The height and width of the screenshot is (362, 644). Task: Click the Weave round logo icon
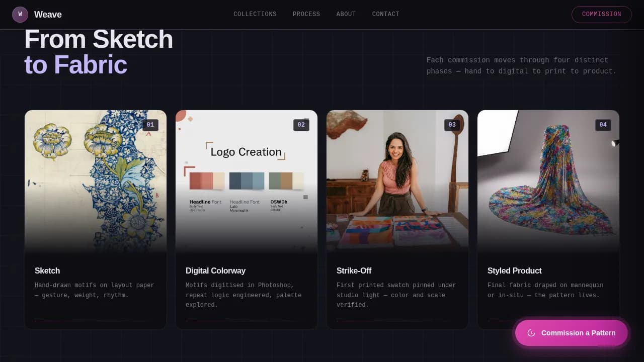(x=20, y=15)
